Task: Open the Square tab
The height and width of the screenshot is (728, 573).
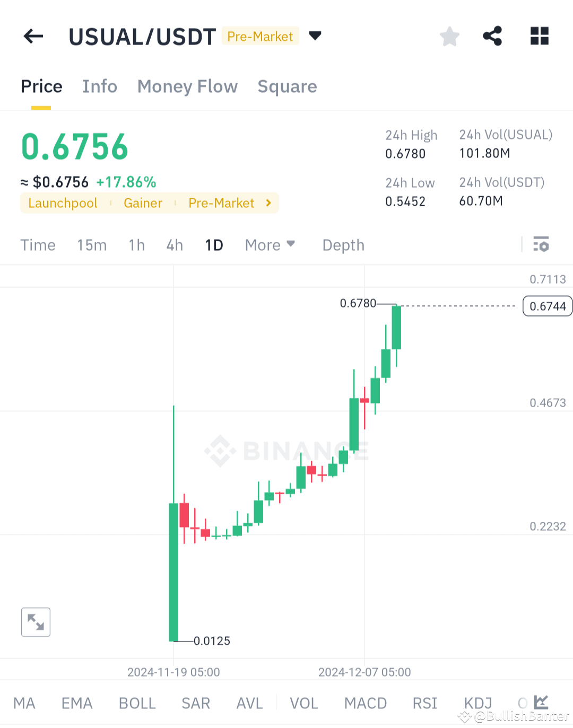Action: (x=287, y=86)
